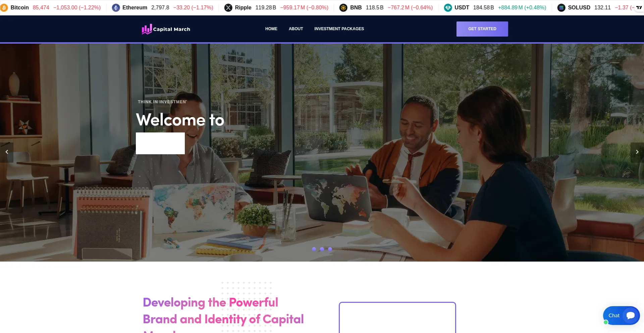Click the Ethereum diamond icon in ticker
This screenshot has height=333, width=644.
116,7
